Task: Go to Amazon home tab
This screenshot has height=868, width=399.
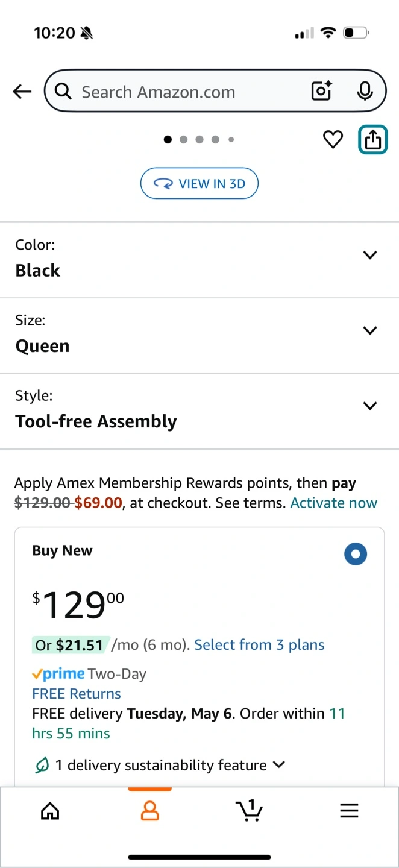Action: pos(50,811)
